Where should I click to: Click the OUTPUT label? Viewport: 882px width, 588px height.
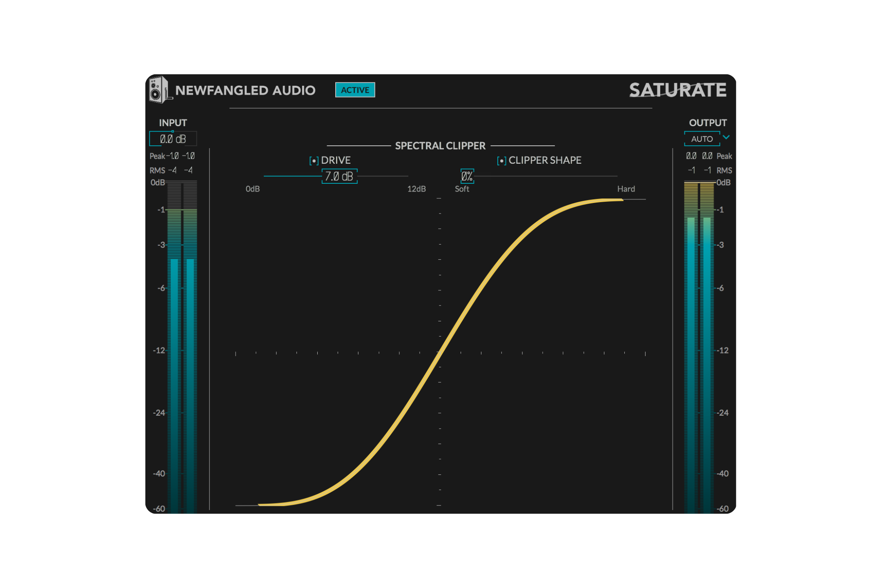(x=708, y=123)
